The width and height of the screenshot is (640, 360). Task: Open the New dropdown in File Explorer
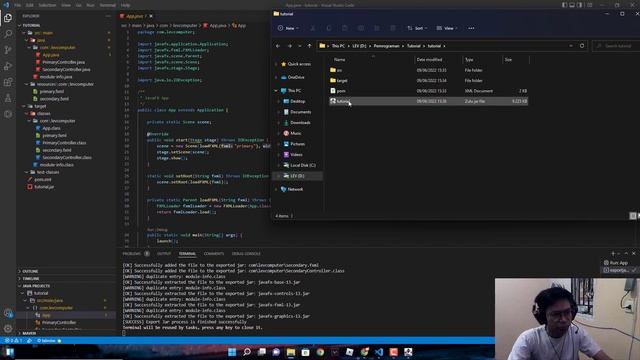[x=288, y=28]
